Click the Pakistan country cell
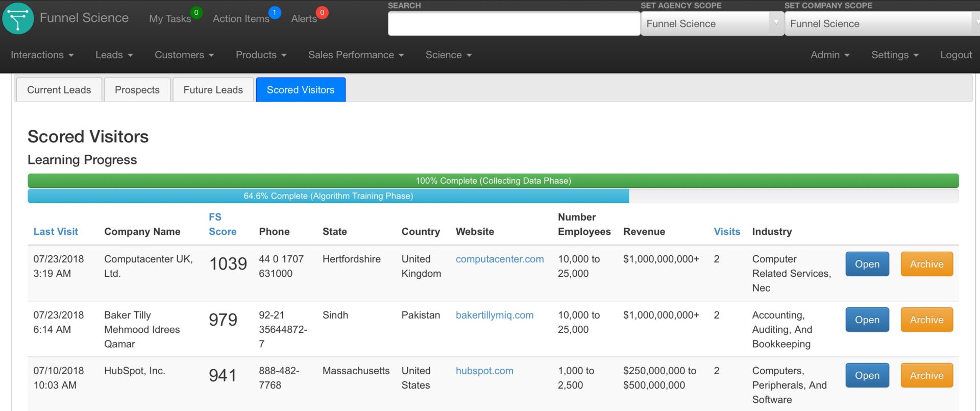 (421, 316)
